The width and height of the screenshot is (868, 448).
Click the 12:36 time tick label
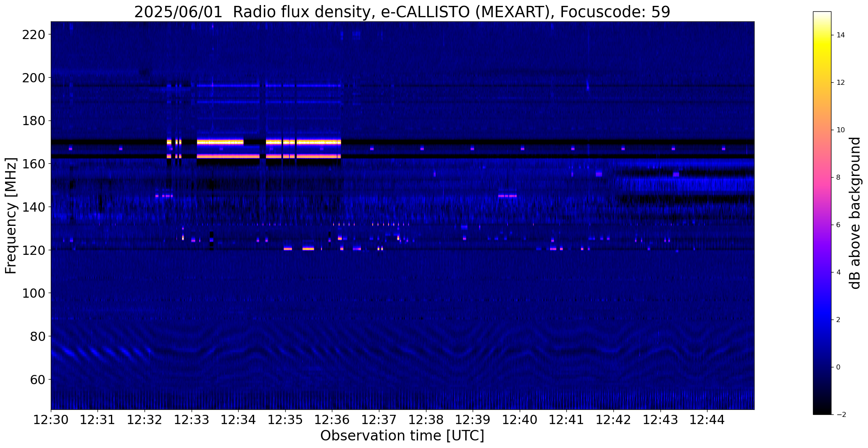point(332,420)
